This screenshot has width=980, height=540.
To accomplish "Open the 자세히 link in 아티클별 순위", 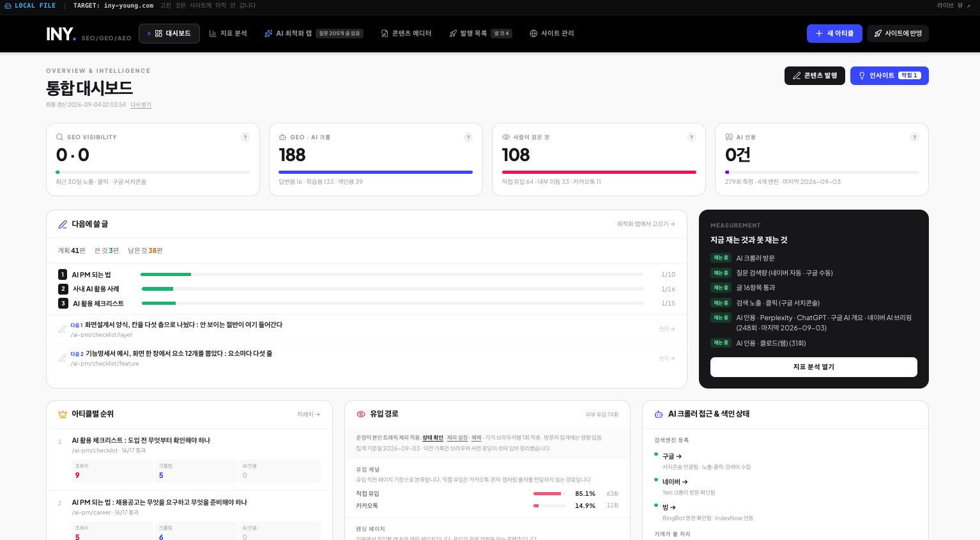I will coord(309,415).
